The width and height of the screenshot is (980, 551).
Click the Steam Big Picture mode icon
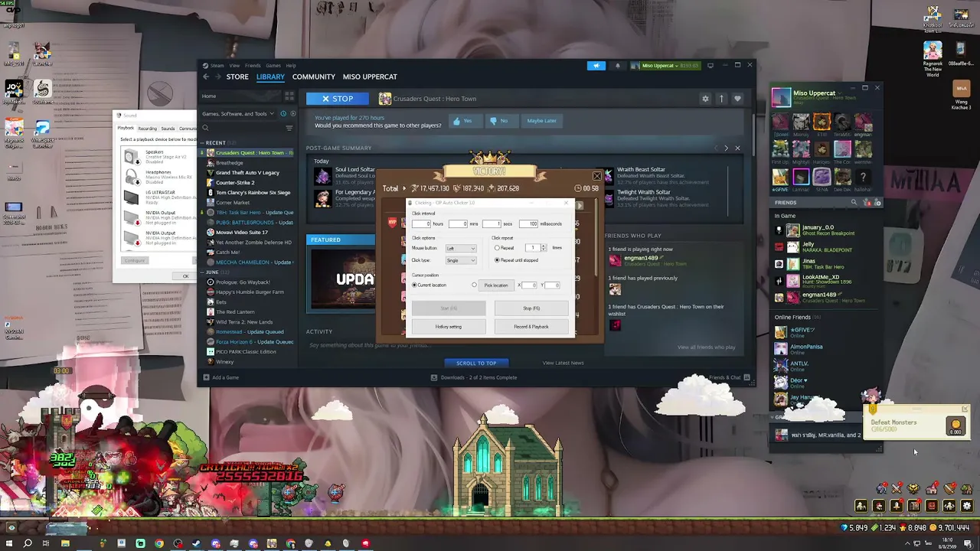click(710, 66)
